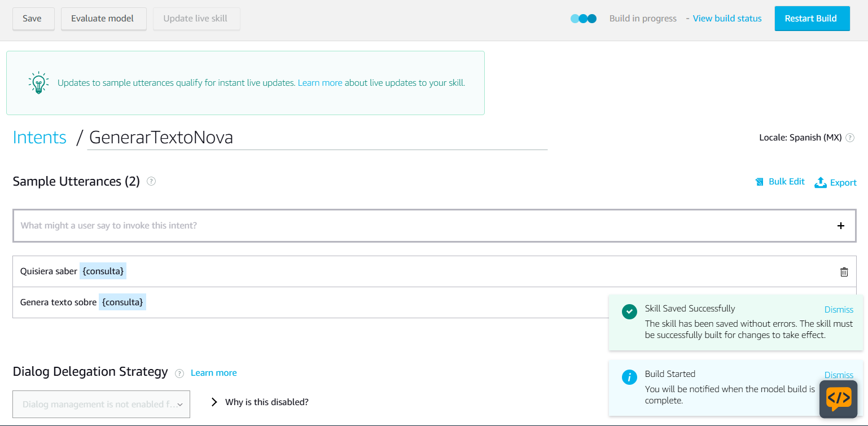Click the help icon beside Dialog Delegation Strategy
Image resolution: width=868 pixels, height=426 pixels.
coord(179,373)
